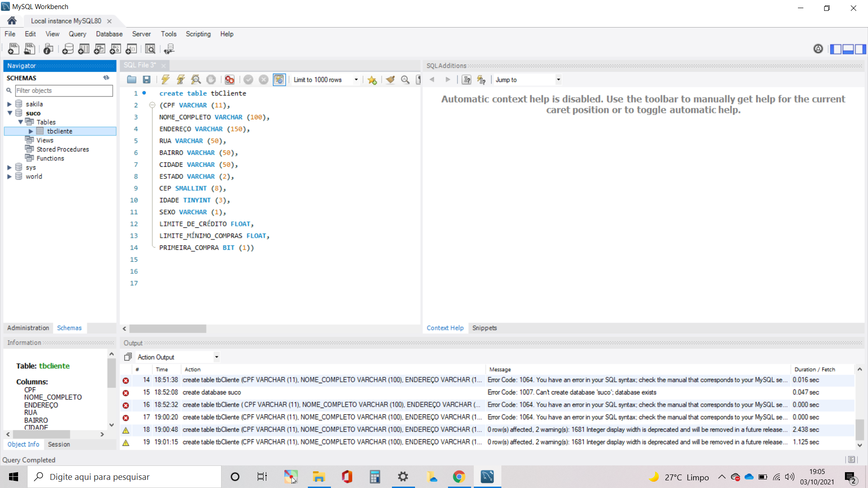Get context help for caret position
This screenshot has width=868, height=488.
click(467, 80)
